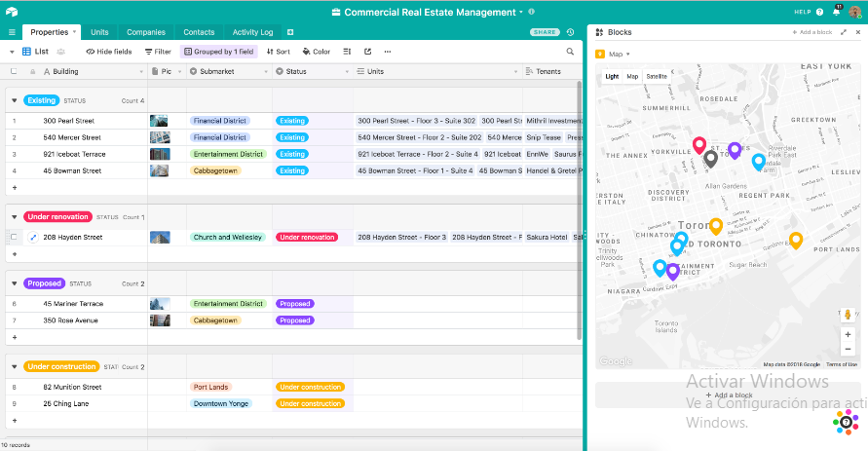
Task: Click the view collaborators icon next to List
Action: [61, 52]
